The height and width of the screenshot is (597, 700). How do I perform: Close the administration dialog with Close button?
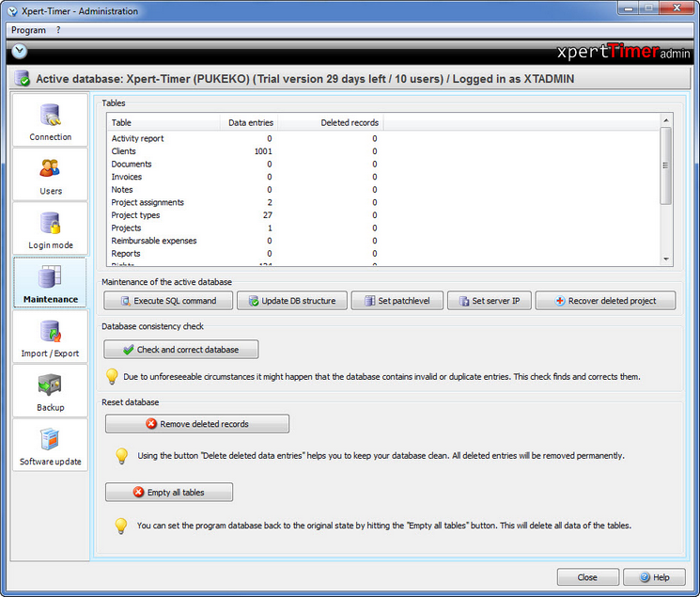(588, 577)
